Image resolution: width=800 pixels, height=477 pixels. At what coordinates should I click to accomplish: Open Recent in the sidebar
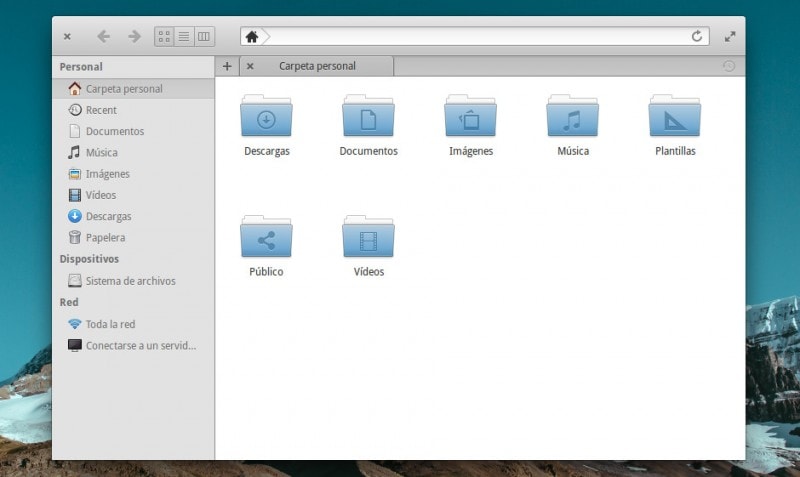pyautogui.click(x=133, y=110)
